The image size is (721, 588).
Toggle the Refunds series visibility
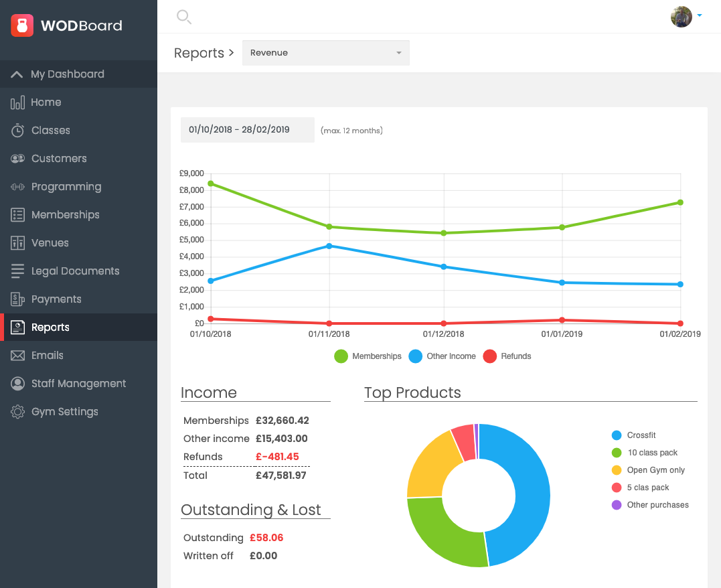507,356
